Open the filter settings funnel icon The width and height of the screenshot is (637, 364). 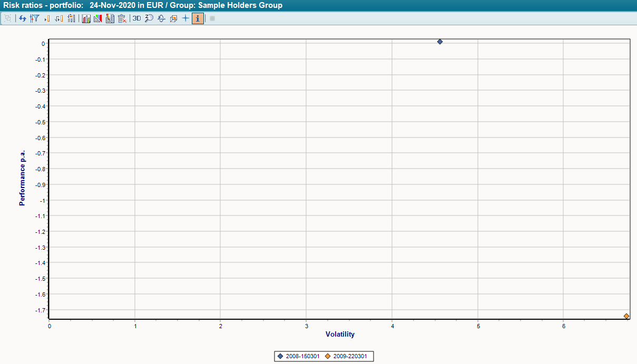coord(35,18)
